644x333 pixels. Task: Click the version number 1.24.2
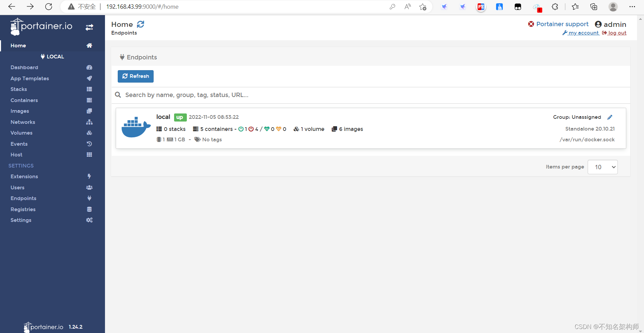click(x=75, y=327)
